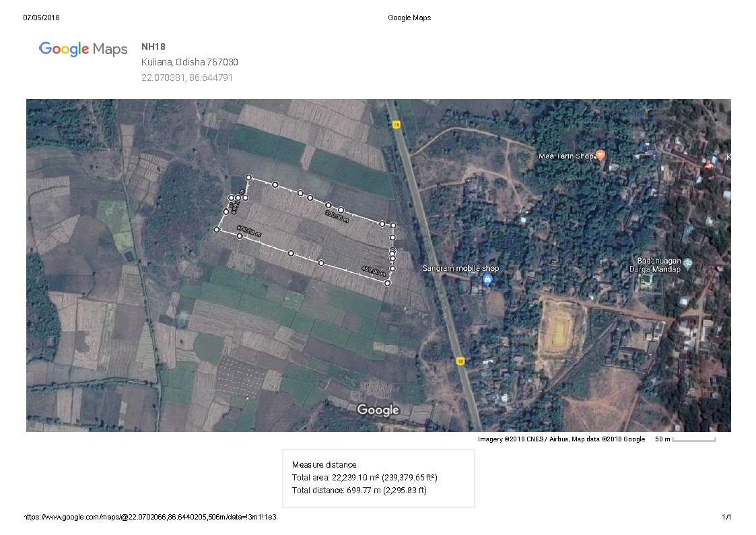Click the lower NH 18 highway shield

[x=460, y=360]
